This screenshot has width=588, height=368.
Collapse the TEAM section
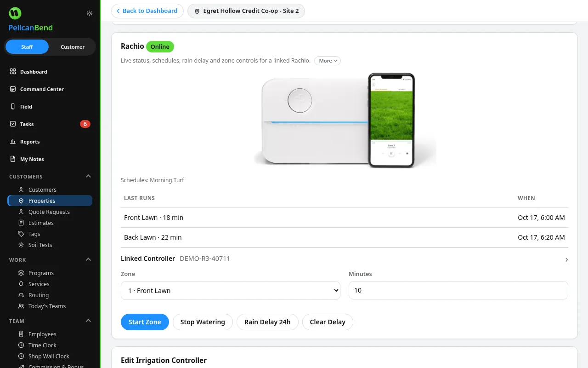[x=89, y=321]
